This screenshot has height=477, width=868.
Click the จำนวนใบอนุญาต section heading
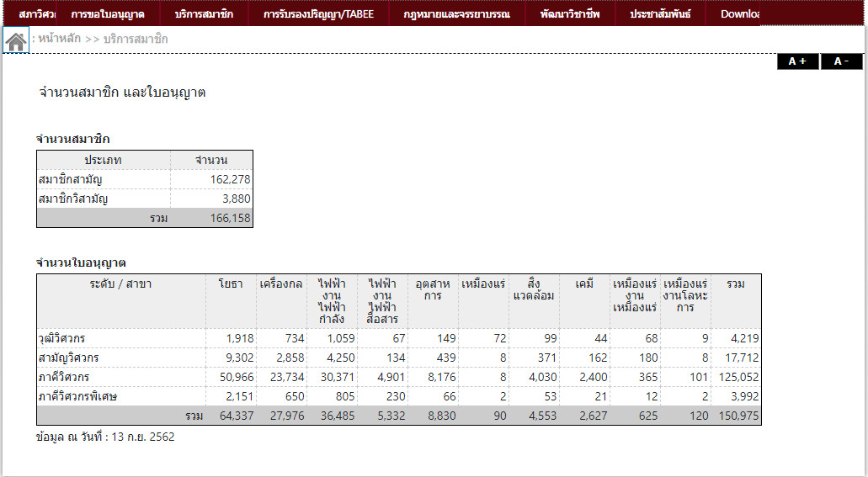point(81,262)
